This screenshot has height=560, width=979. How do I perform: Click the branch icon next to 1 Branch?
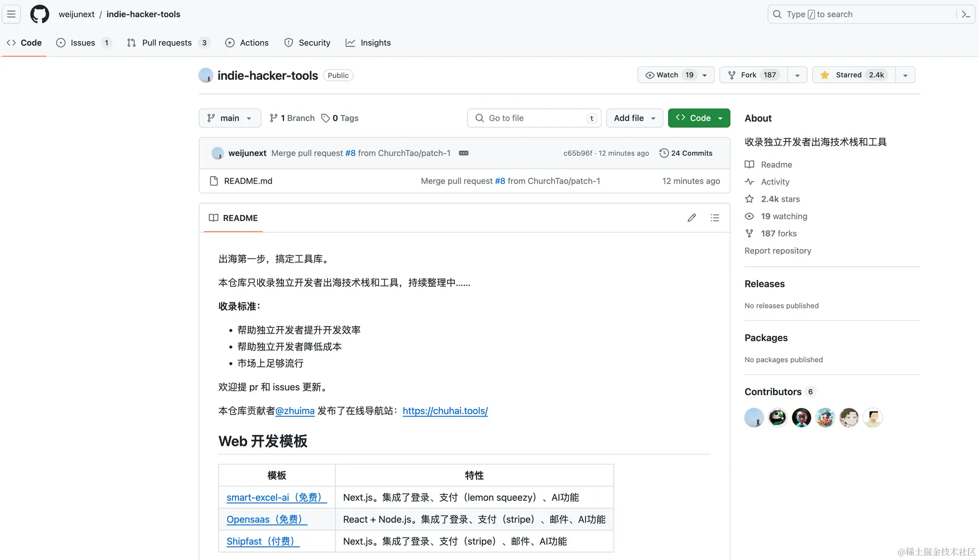pyautogui.click(x=274, y=118)
